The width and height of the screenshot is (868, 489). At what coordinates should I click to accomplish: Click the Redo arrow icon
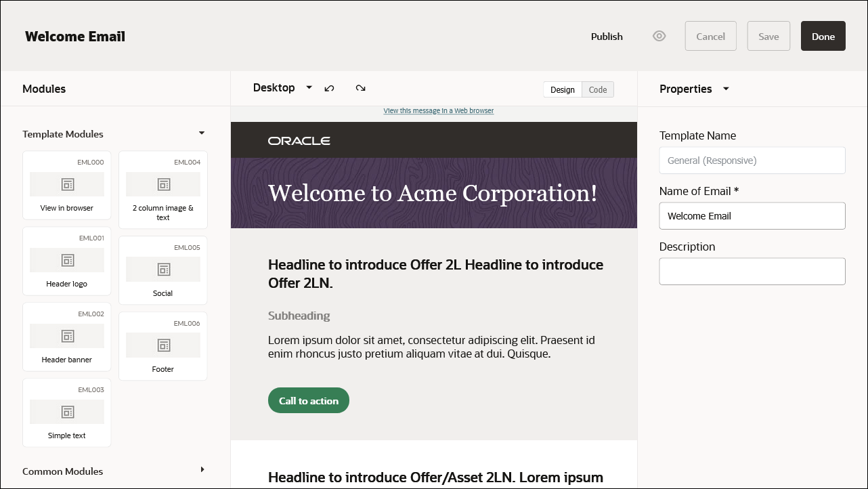[x=360, y=88]
